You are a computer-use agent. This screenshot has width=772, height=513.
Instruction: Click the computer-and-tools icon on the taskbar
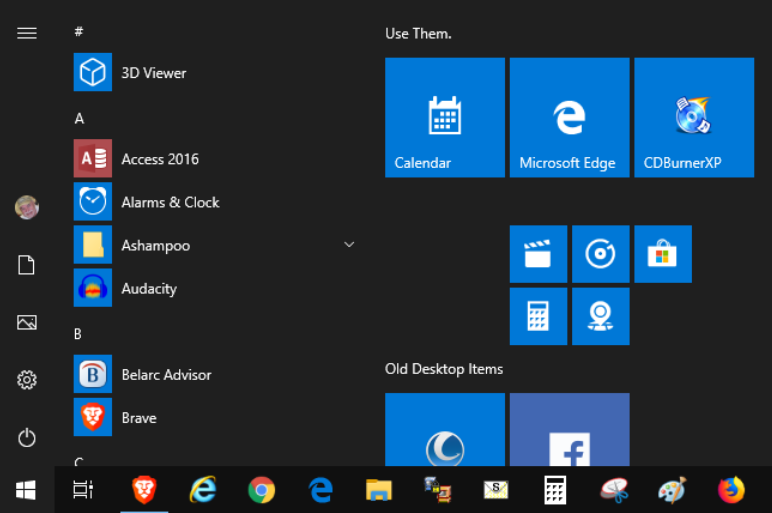(x=438, y=490)
